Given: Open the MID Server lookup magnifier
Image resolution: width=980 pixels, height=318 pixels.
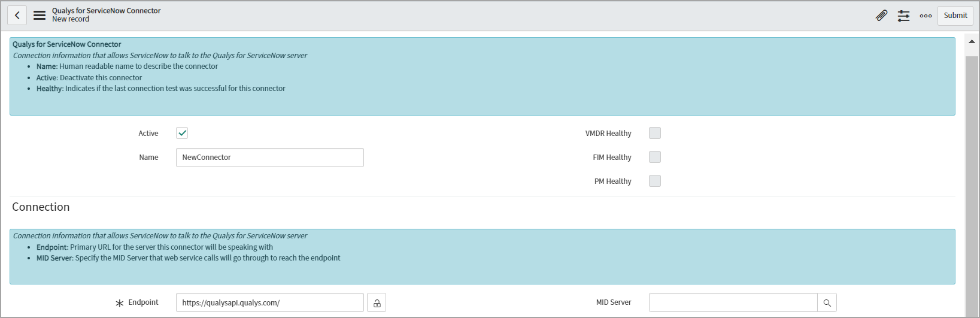Looking at the screenshot, I should 827,302.
